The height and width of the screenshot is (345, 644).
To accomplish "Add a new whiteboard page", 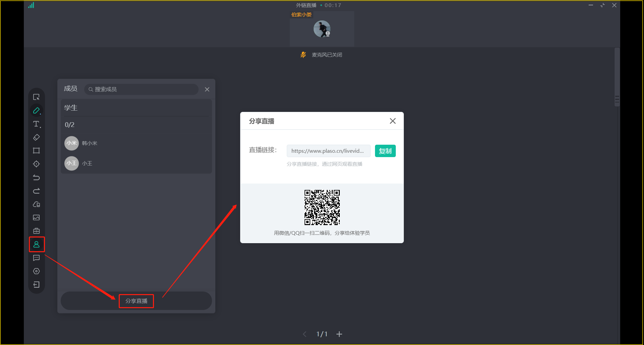I will (x=339, y=334).
